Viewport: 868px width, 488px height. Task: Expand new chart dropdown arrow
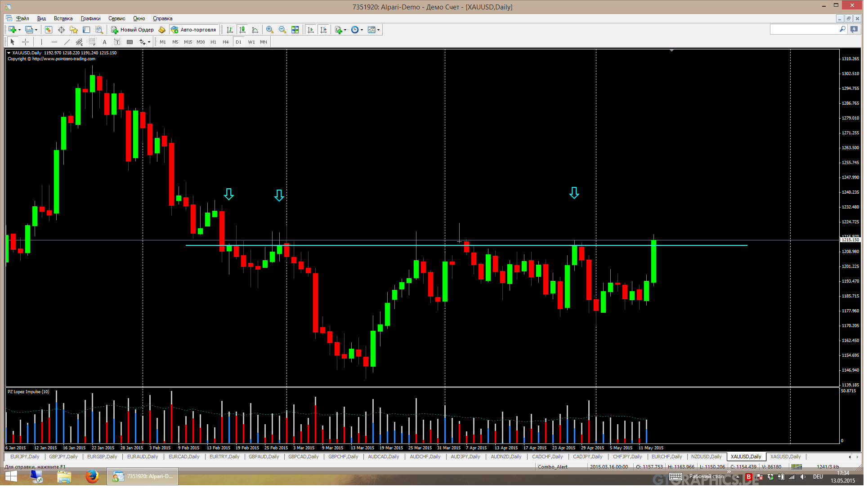click(19, 30)
